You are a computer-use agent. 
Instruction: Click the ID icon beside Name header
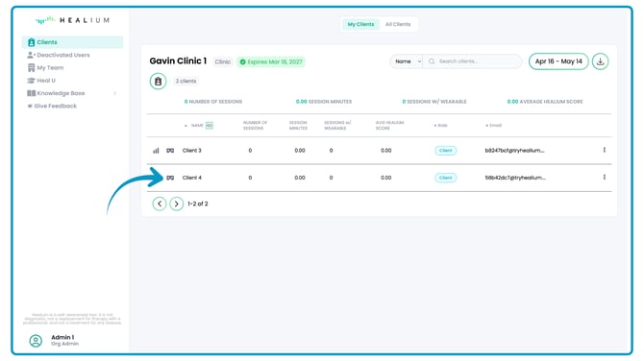210,126
